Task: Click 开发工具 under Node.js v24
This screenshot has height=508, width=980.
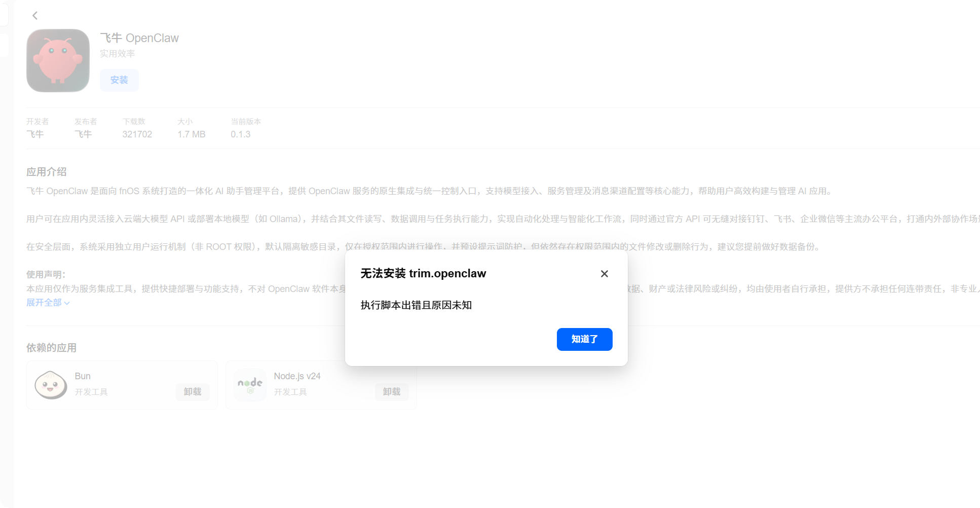Action: (x=290, y=392)
